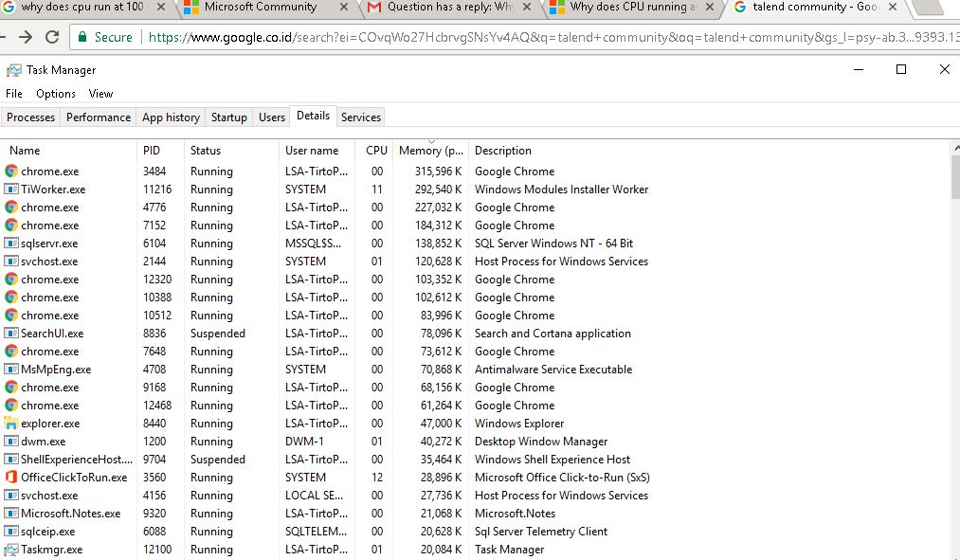The width and height of the screenshot is (960, 560).
Task: Switch to the Performance tab
Action: click(x=99, y=117)
